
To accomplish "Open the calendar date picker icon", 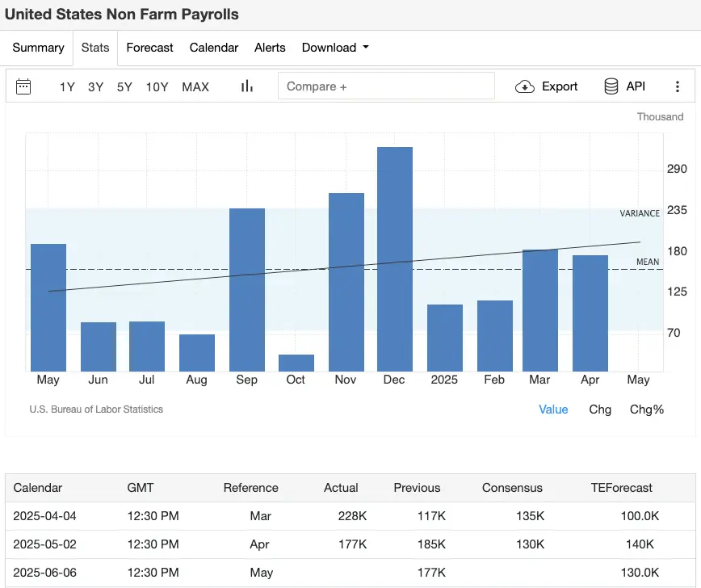I will click(x=23, y=86).
